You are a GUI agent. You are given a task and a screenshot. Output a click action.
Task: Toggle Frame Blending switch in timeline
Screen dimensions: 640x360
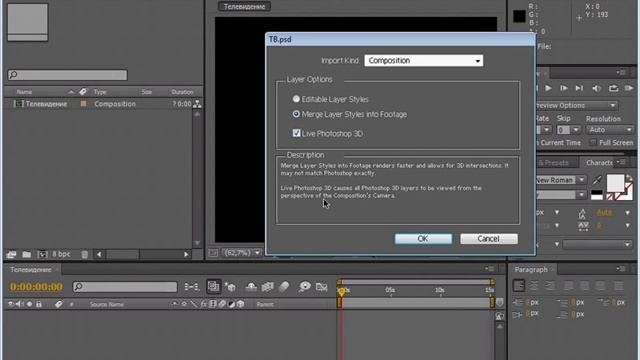[268, 287]
